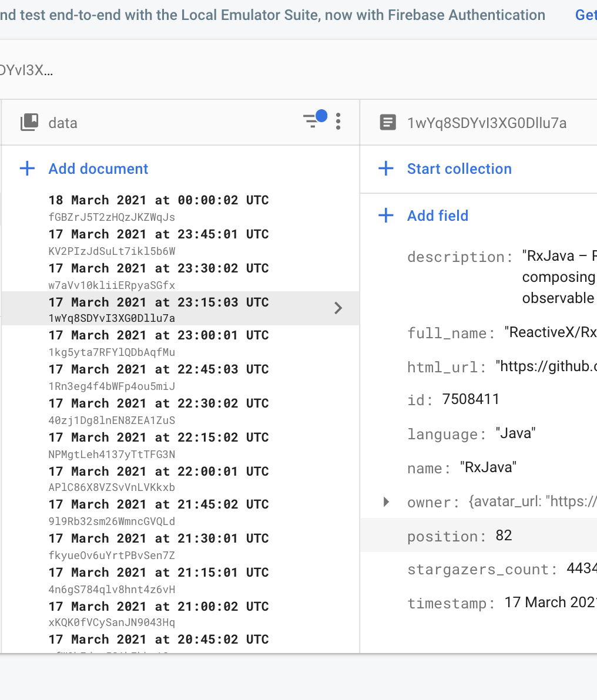The height and width of the screenshot is (700, 597).
Task: Click the Local Emulator Suite banner text
Action: tap(273, 15)
